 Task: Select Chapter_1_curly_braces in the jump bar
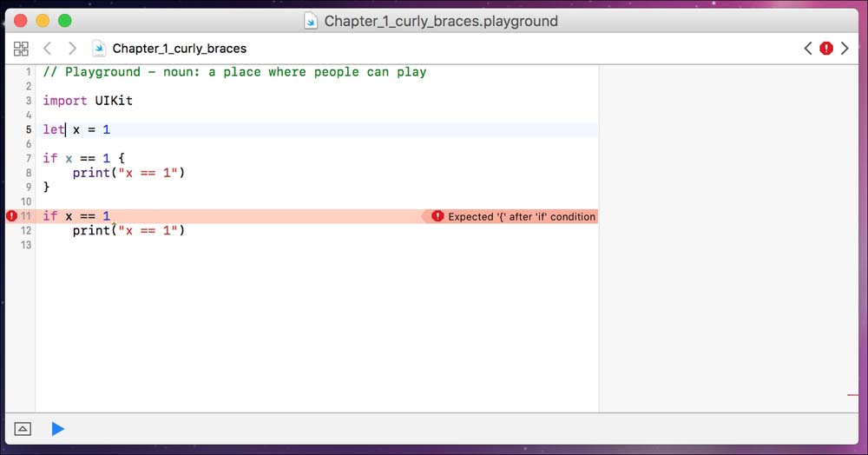[180, 49]
